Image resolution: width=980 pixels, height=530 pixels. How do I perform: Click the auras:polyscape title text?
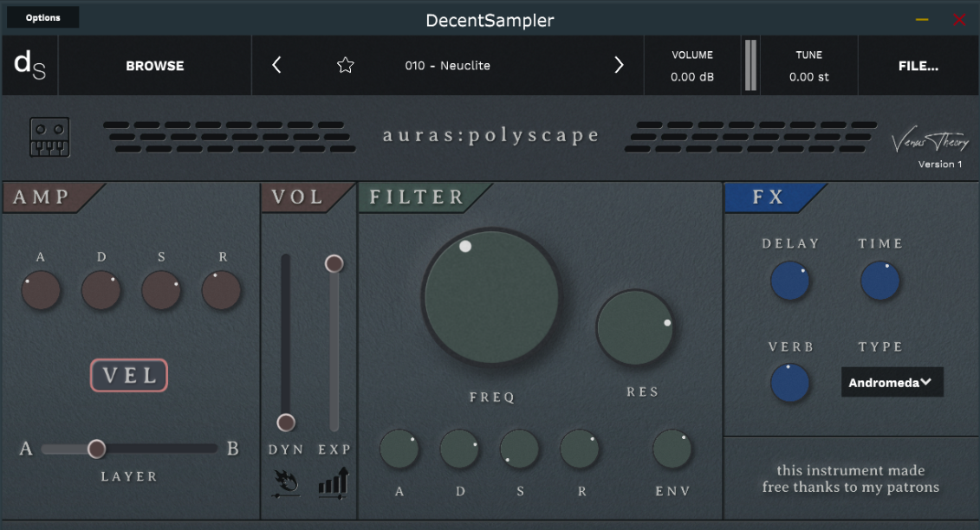coord(490,136)
